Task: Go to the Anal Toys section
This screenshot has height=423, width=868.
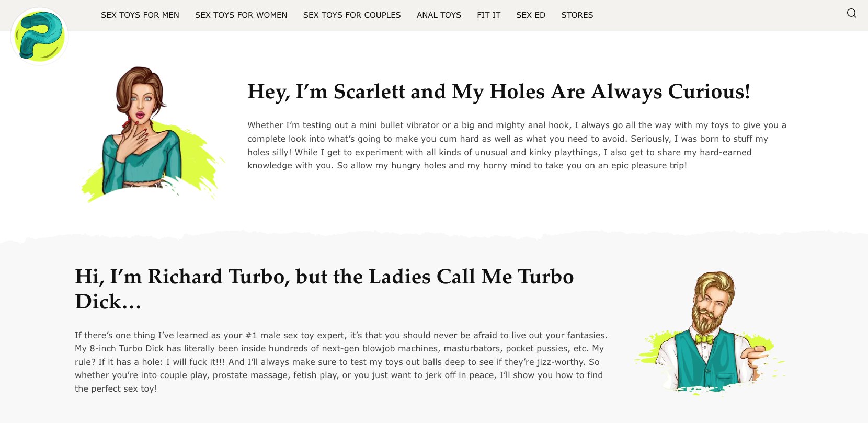Action: (x=439, y=15)
